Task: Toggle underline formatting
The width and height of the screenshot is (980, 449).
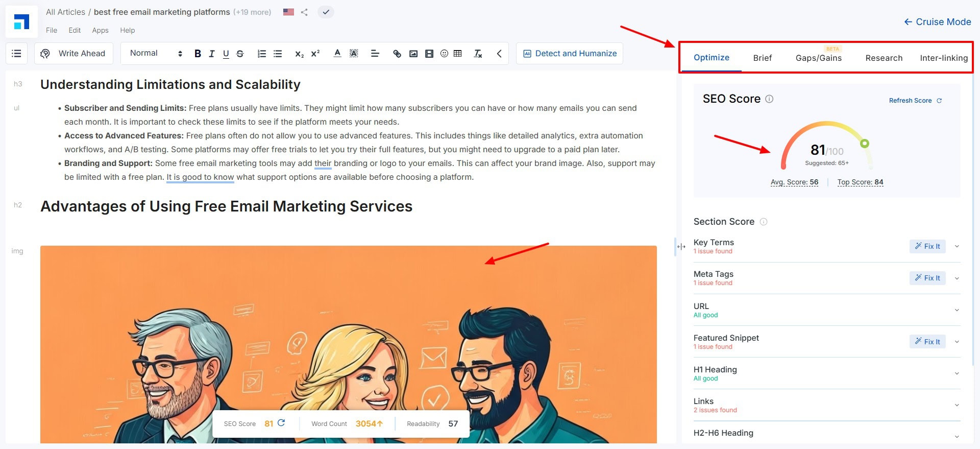Action: (x=226, y=54)
